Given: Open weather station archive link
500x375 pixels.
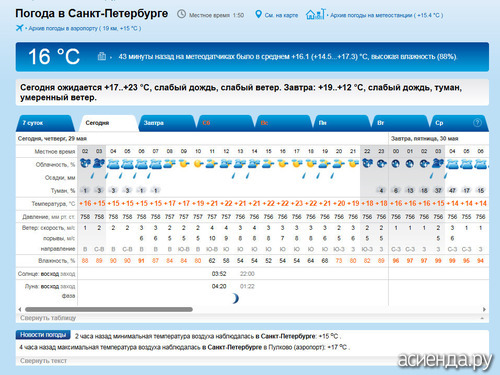Looking at the screenshot, I should 387,15.
